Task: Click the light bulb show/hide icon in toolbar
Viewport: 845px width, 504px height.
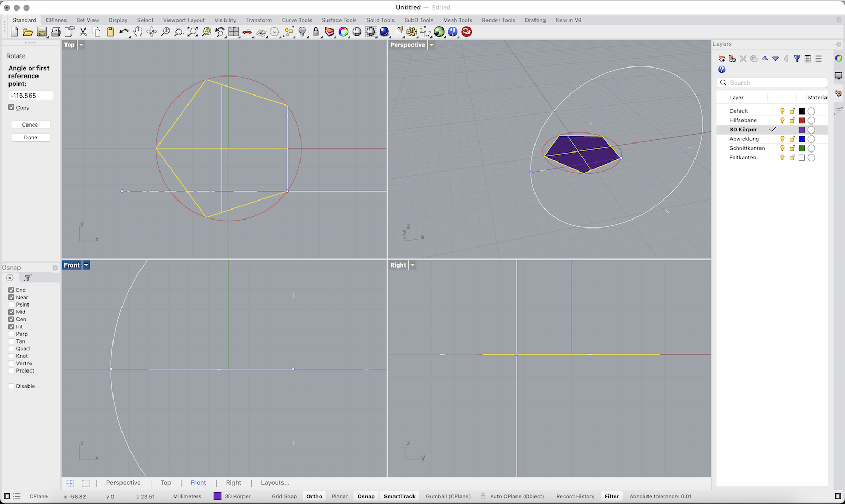Action: coord(302,32)
